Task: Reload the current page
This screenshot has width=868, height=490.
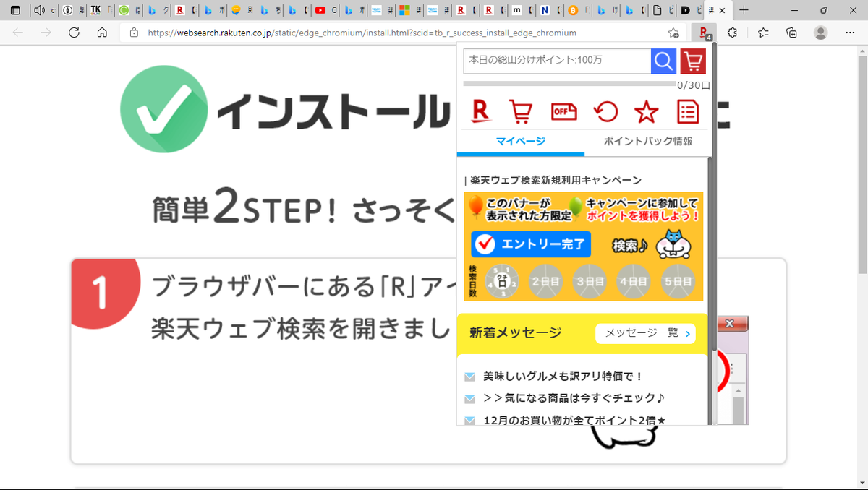Action: (x=74, y=33)
